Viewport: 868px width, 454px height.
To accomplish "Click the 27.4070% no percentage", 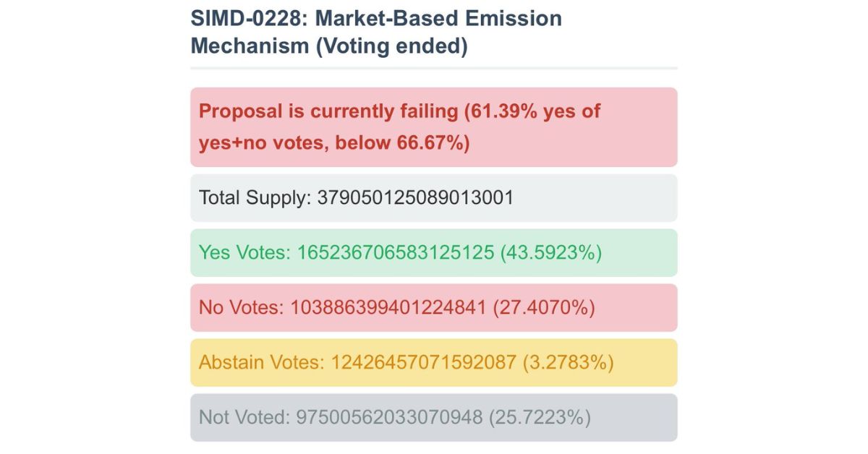I will click(x=543, y=308).
